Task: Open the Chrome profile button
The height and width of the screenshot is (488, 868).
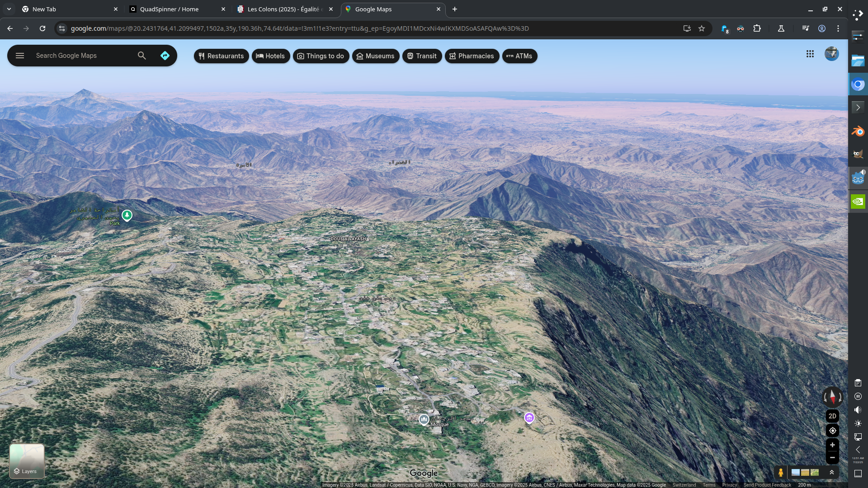Action: tap(822, 28)
